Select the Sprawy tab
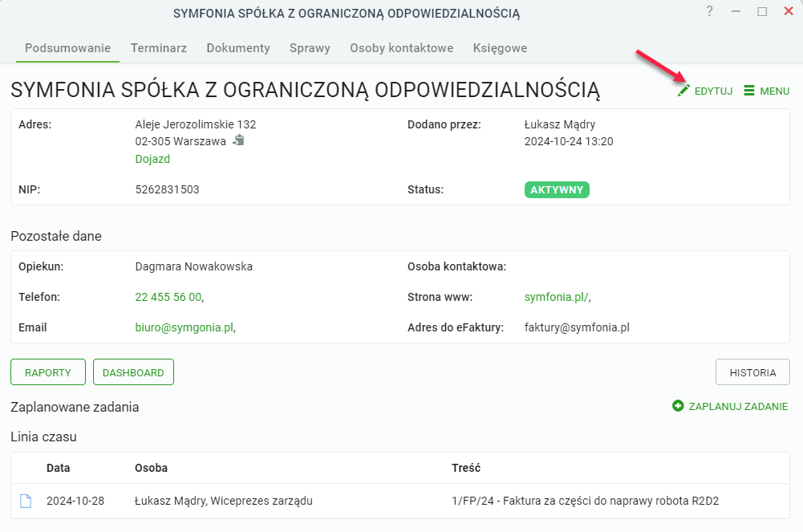803x532 pixels. tap(310, 48)
